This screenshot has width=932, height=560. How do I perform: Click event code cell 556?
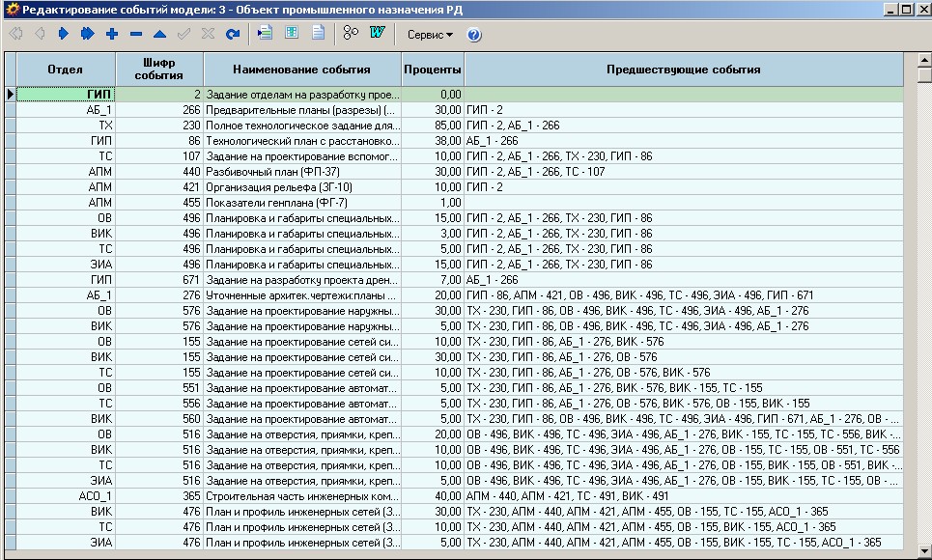pyautogui.click(x=159, y=404)
